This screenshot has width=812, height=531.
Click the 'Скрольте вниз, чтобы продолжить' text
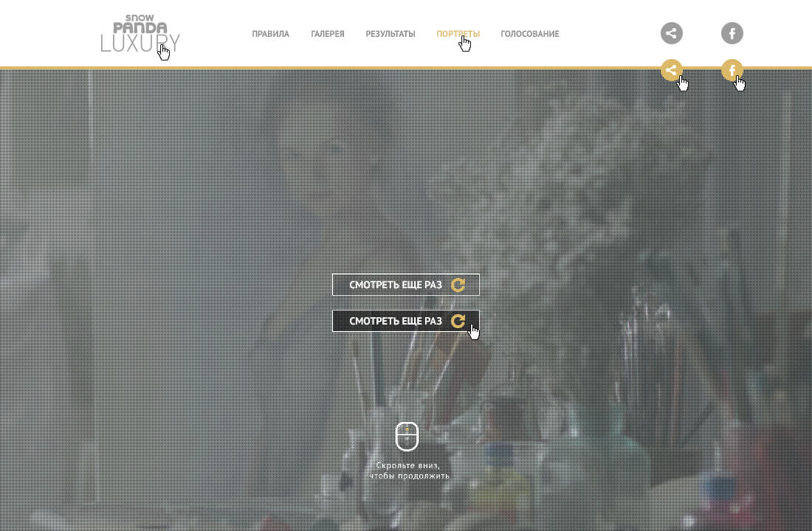pos(407,471)
